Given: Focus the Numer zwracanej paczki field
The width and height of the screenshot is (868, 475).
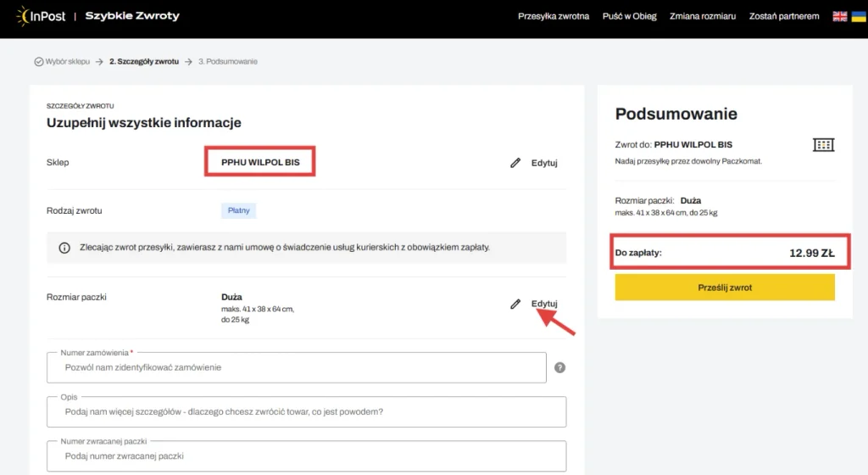Looking at the screenshot, I should tap(306, 456).
